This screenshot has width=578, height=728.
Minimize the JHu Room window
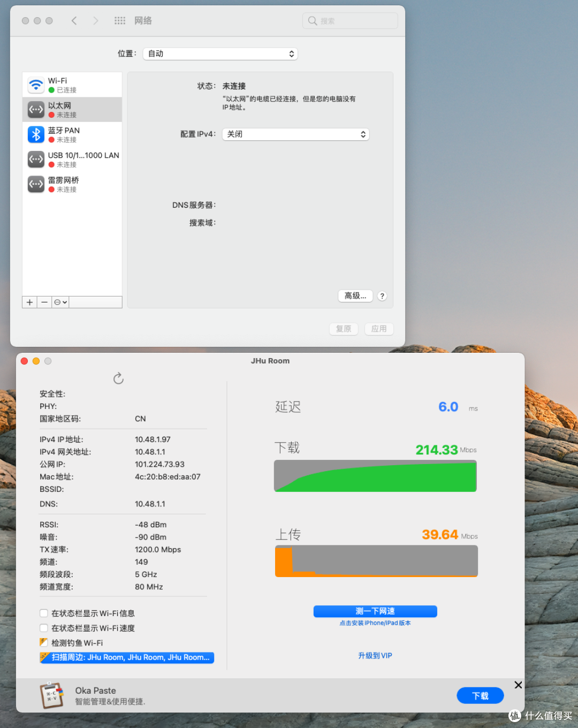36,361
